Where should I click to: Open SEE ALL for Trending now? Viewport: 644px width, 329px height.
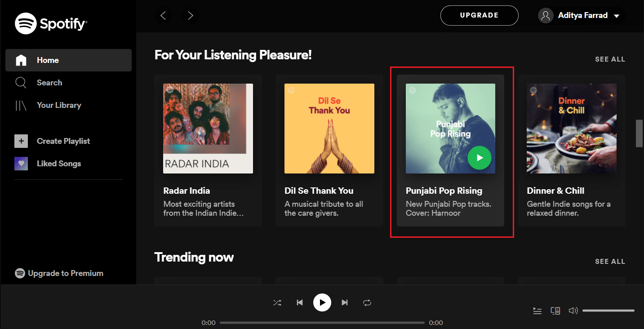tap(610, 261)
